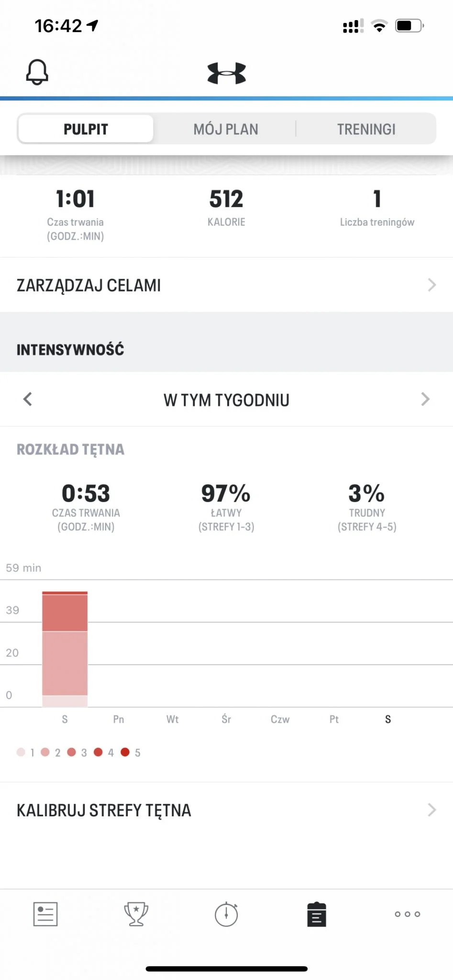Viewport: 453px width, 980px height.
Task: Tap ZARZĄDZAJ CELAMI label
Action: (x=88, y=285)
